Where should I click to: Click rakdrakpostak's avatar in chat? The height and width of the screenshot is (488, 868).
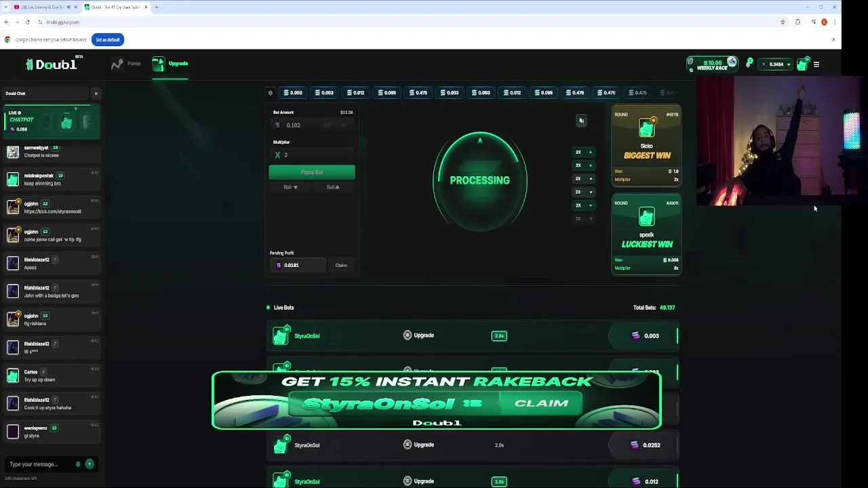pos(13,180)
